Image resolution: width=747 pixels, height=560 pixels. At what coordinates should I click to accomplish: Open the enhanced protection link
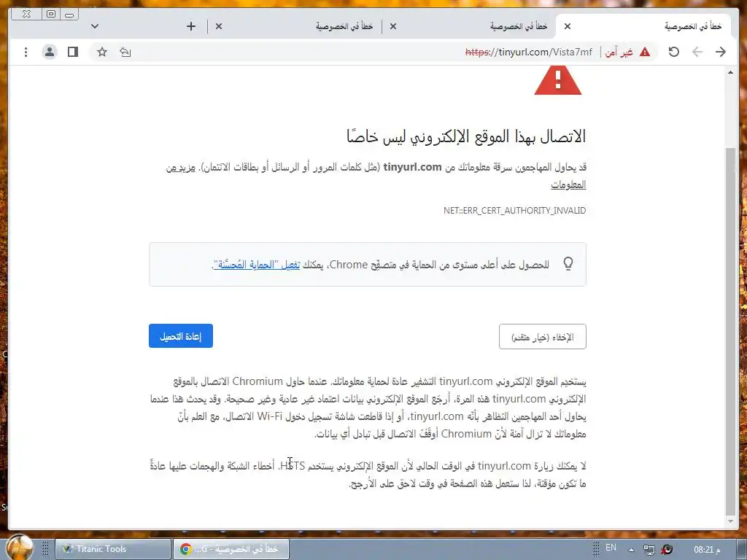pos(257,265)
